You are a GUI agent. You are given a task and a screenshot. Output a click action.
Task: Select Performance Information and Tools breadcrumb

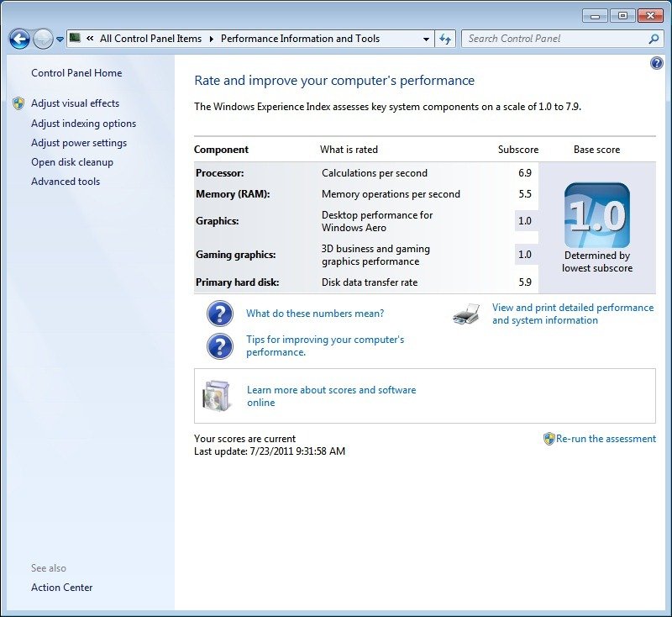click(x=300, y=39)
